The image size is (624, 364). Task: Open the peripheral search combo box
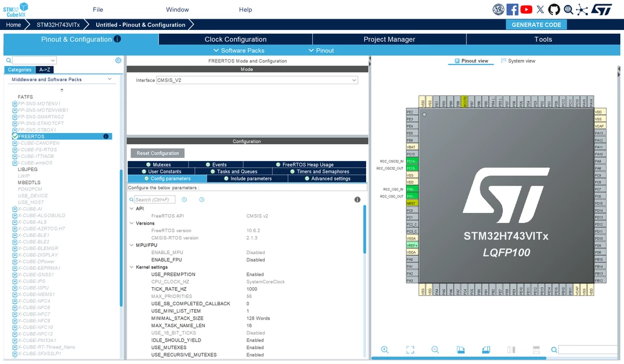click(x=34, y=61)
